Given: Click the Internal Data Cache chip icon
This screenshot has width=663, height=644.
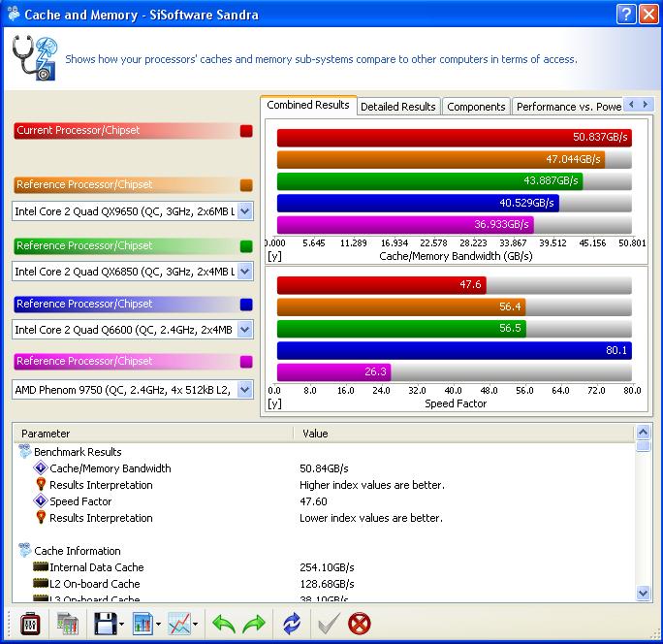Looking at the screenshot, I should tap(41, 566).
